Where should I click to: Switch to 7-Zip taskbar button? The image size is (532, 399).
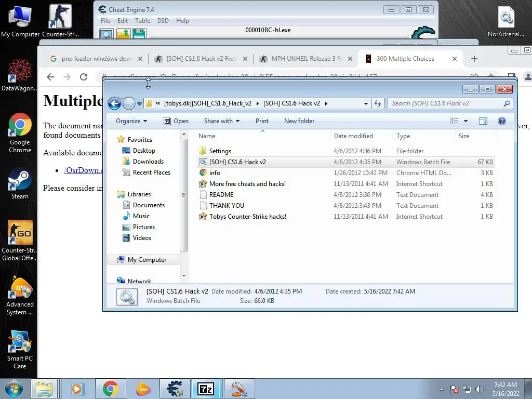pos(206,389)
